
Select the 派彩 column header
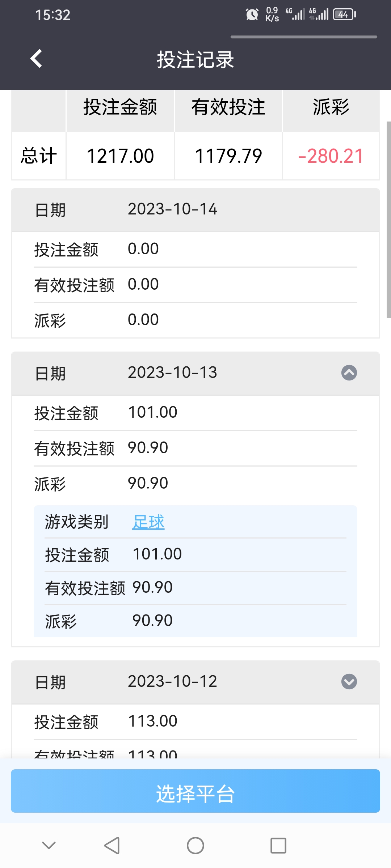pos(331,107)
